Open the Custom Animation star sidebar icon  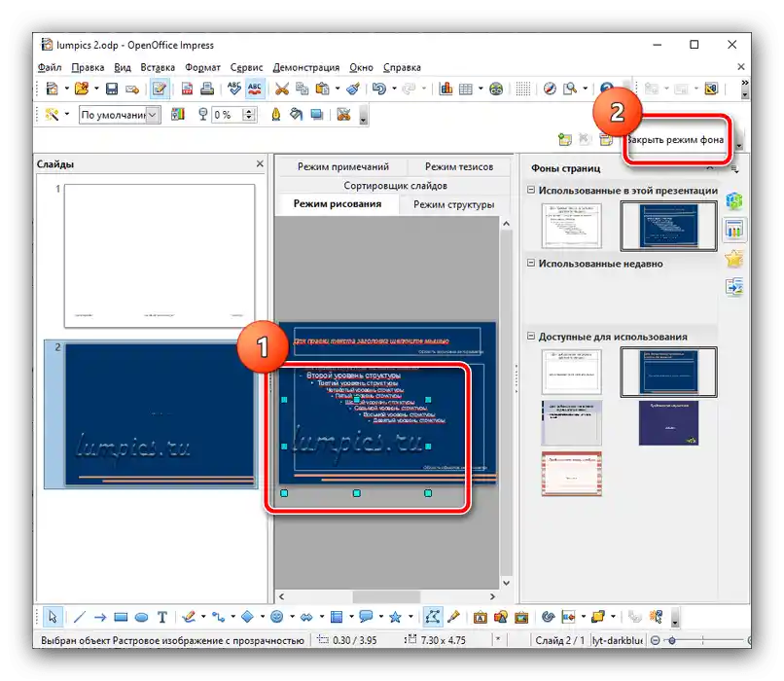click(734, 258)
